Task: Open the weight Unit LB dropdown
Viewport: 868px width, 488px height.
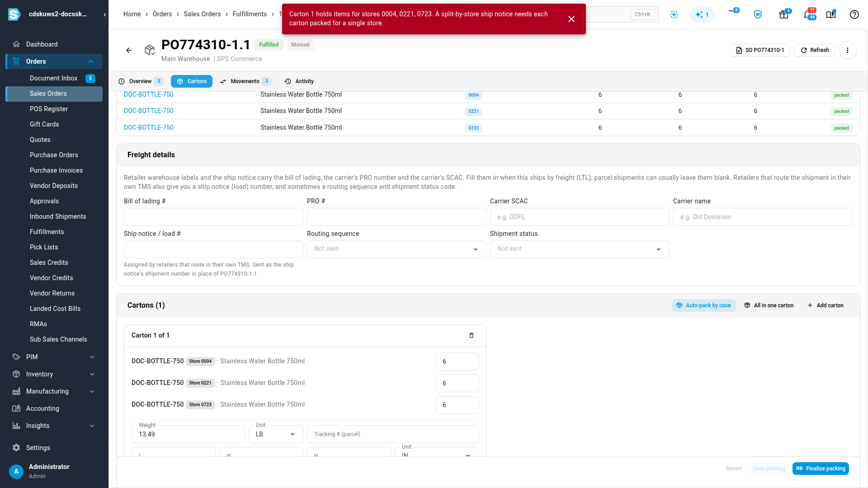Action: tap(276, 434)
